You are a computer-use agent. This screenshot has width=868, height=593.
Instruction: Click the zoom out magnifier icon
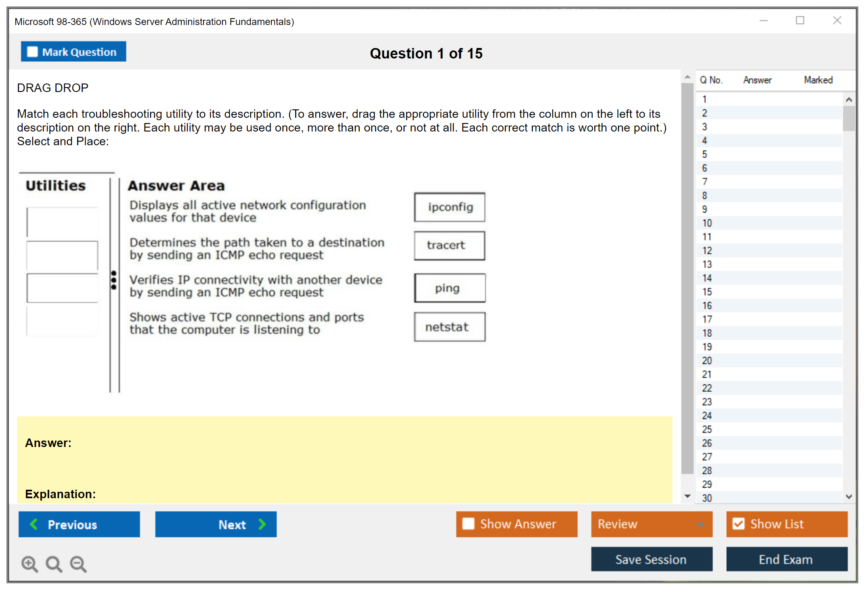tap(78, 564)
